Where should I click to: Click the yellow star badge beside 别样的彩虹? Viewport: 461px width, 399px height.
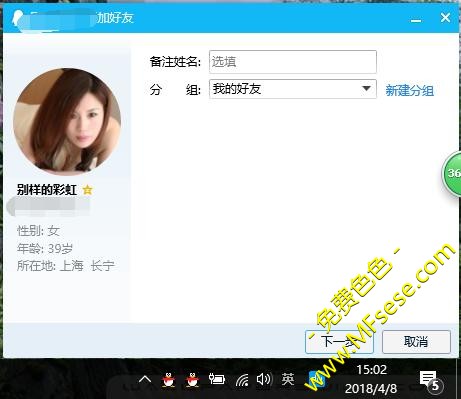click(x=87, y=190)
